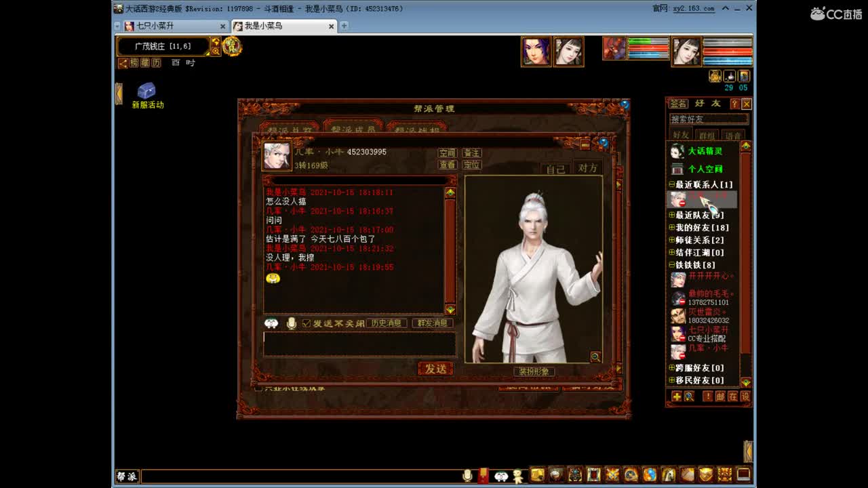868x488 pixels.
Task: Collapse the 最近联系人 group
Action: [x=672, y=184]
